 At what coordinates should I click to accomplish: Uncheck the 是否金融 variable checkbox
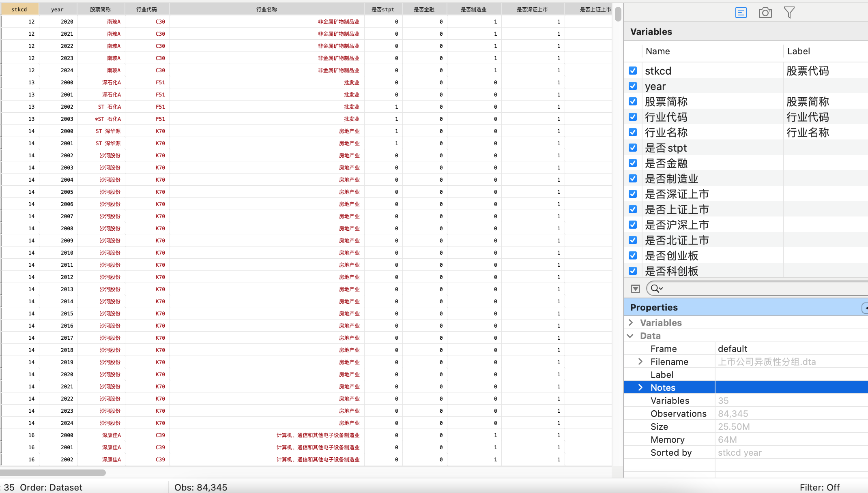click(x=633, y=163)
